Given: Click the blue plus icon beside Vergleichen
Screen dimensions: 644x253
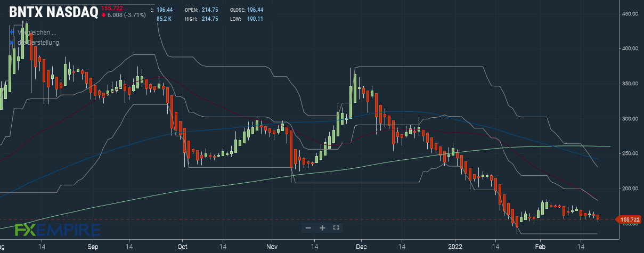Looking at the screenshot, I should click(x=12, y=32).
